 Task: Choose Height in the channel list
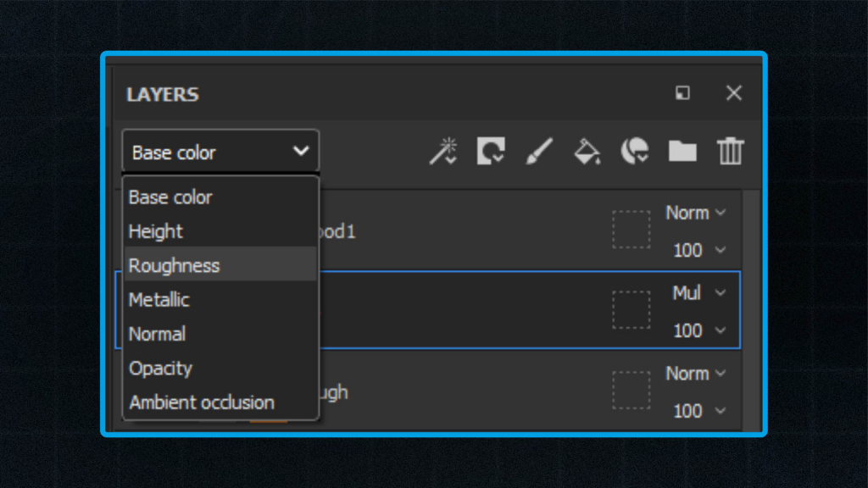pyautogui.click(x=220, y=231)
